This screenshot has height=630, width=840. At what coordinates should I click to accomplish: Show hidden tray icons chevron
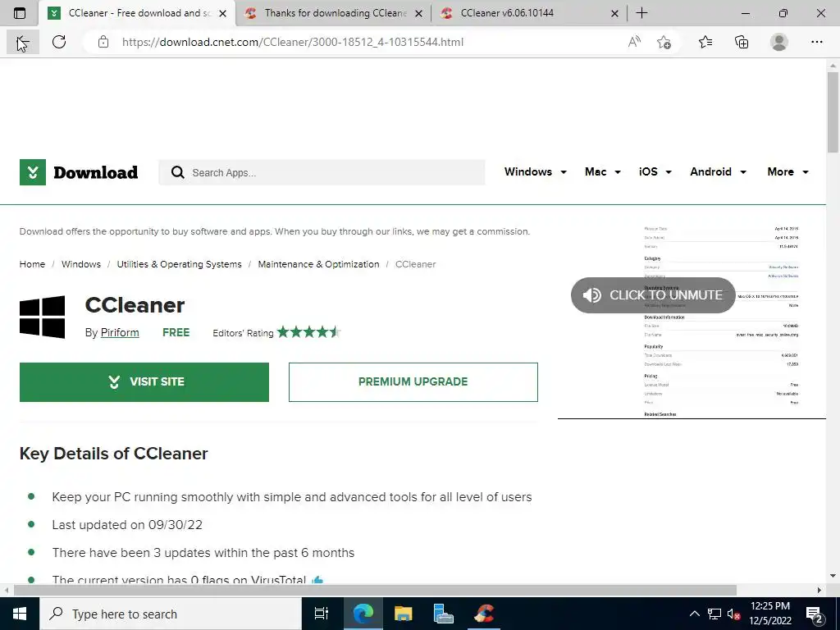click(694, 614)
